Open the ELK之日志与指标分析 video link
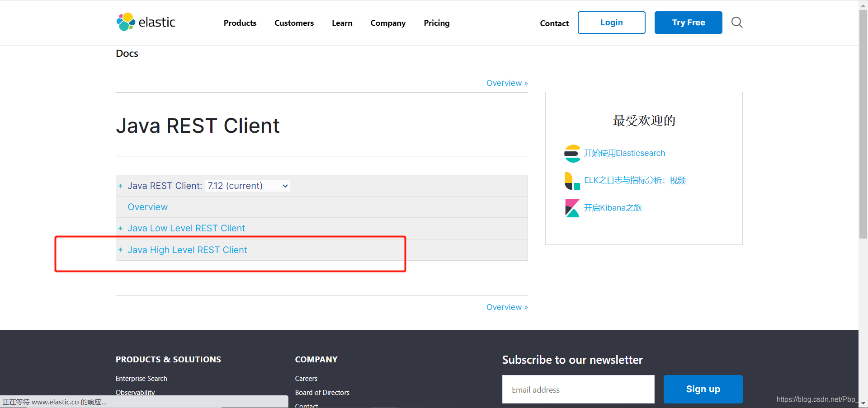This screenshot has height=408, width=868. coord(635,180)
